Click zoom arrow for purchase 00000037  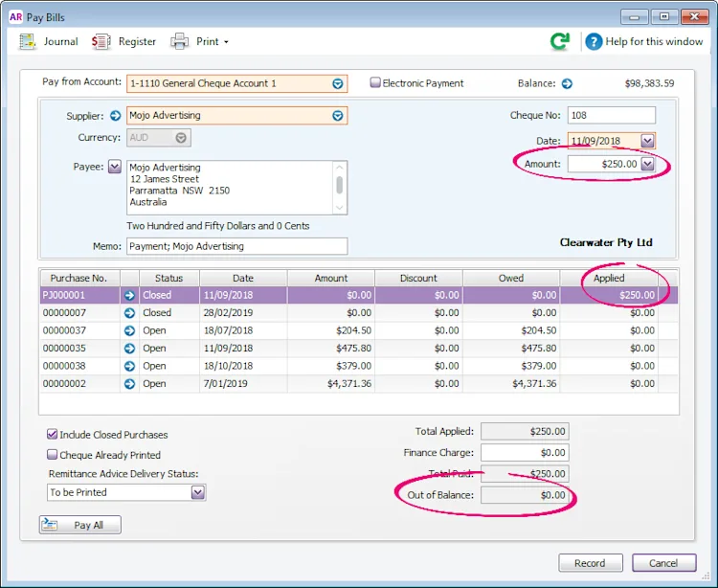pos(129,330)
